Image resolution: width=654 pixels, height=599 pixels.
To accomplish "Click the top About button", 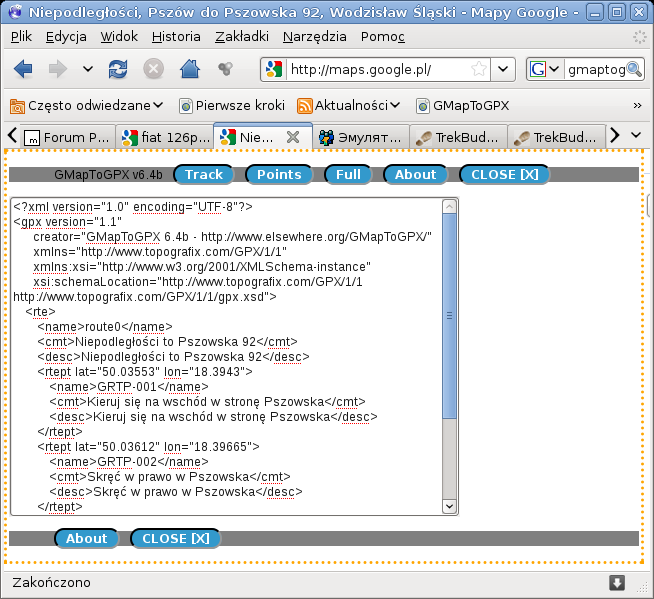I will (x=415, y=174).
